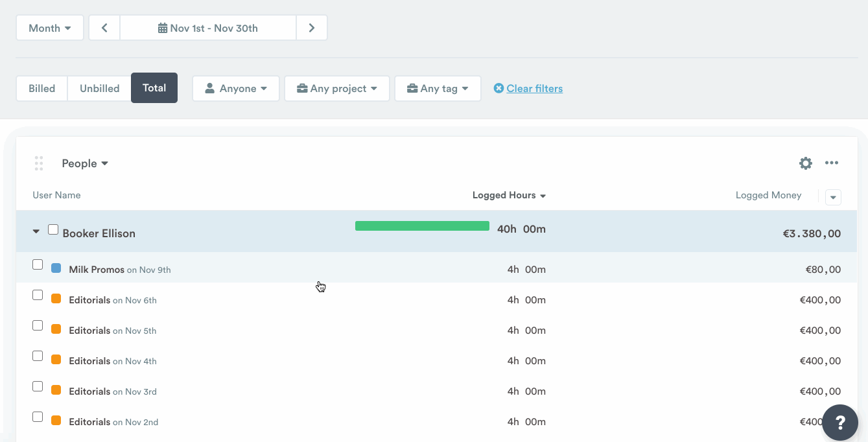Image resolution: width=868 pixels, height=442 pixels.
Task: Click the clear filters X icon
Action: [499, 88]
